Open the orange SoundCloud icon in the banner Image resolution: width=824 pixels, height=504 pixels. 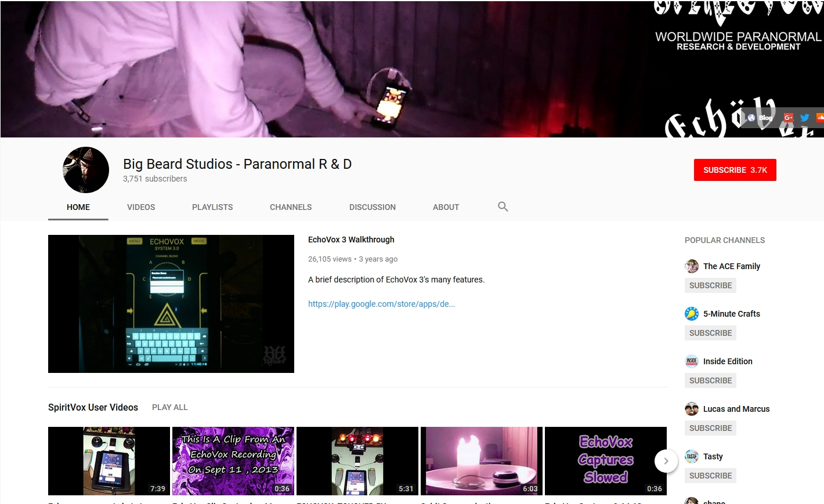pyautogui.click(x=820, y=118)
